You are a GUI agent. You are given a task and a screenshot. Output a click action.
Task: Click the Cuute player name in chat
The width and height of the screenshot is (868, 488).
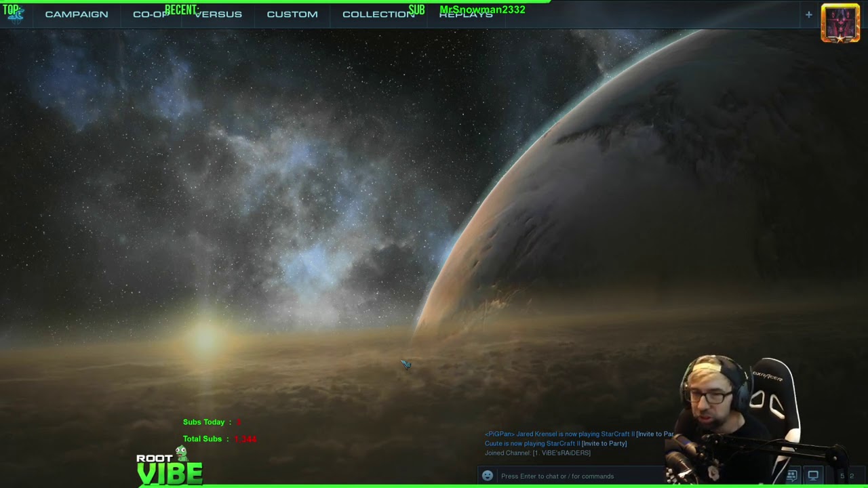(494, 443)
